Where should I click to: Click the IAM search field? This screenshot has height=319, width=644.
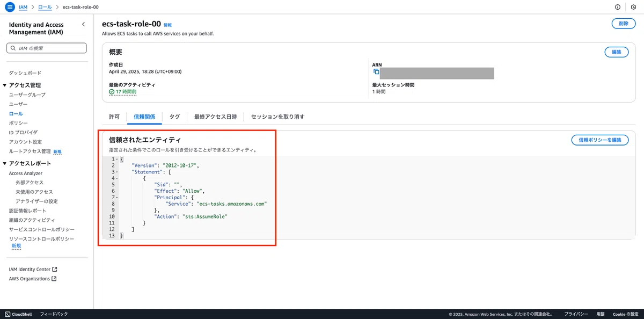46,48
